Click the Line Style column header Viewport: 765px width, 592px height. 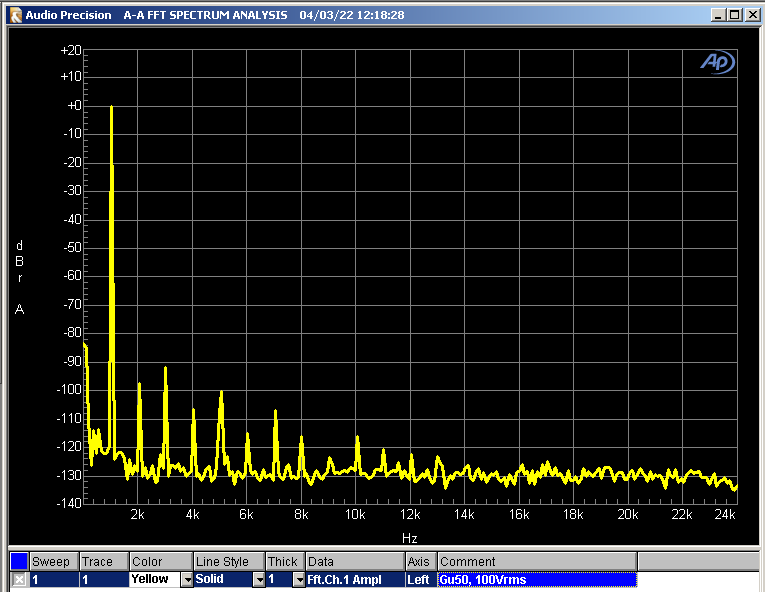click(x=228, y=561)
